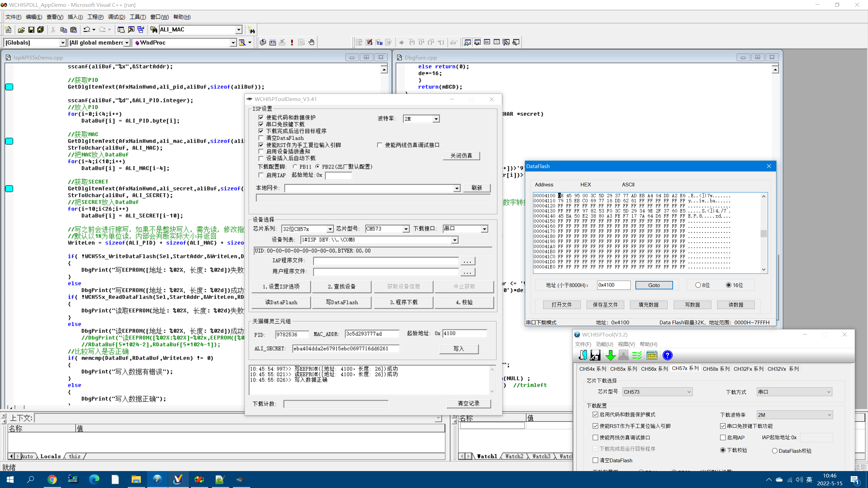Viewport: 868px width, 488px height.
Task: Check the 使能两线仿真调试接口 option in WCHISPToolDemo
Action: tap(379, 145)
